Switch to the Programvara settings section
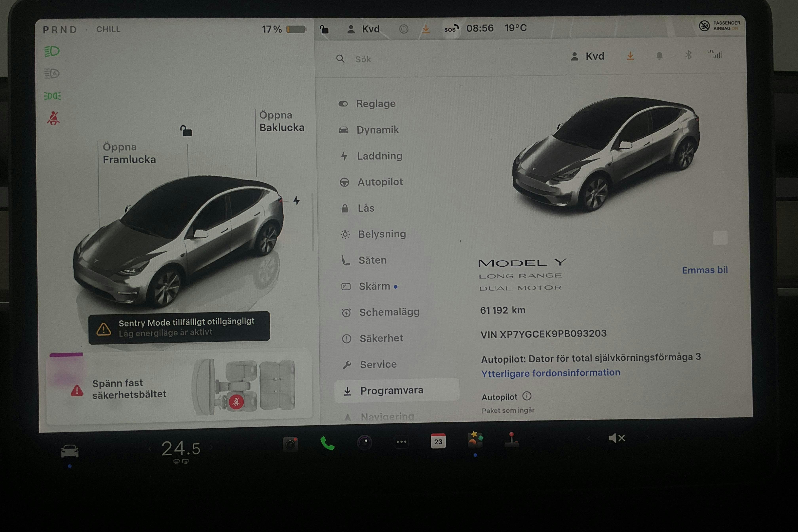 (x=392, y=390)
